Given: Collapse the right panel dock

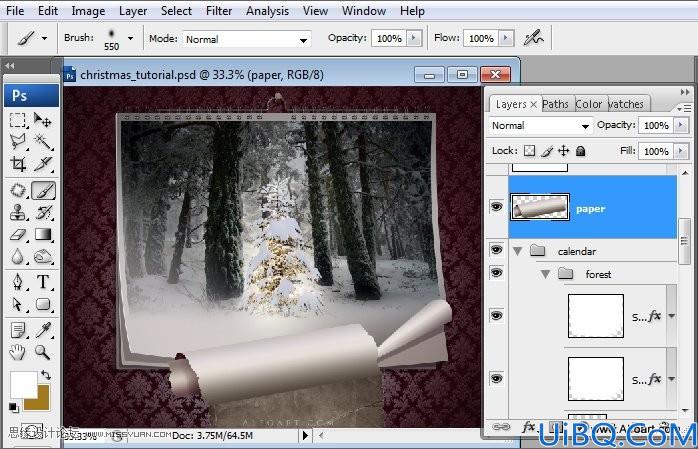Looking at the screenshot, I should click(685, 92).
